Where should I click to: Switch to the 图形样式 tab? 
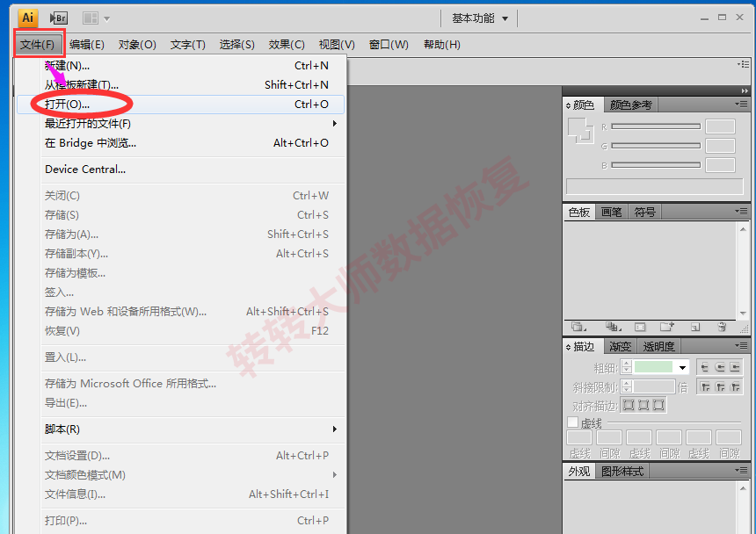(622, 472)
